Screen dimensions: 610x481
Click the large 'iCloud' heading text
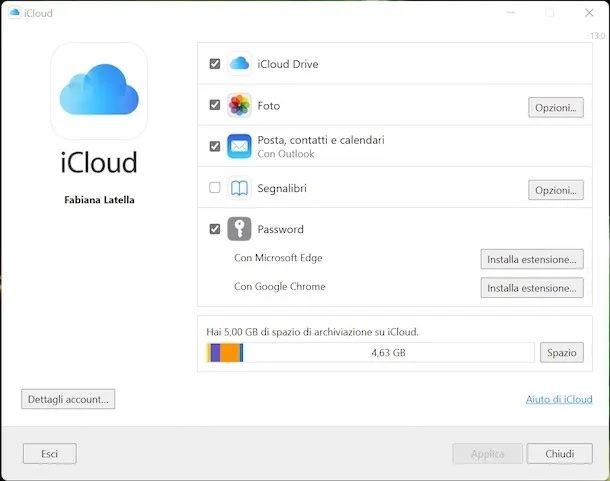(x=99, y=162)
